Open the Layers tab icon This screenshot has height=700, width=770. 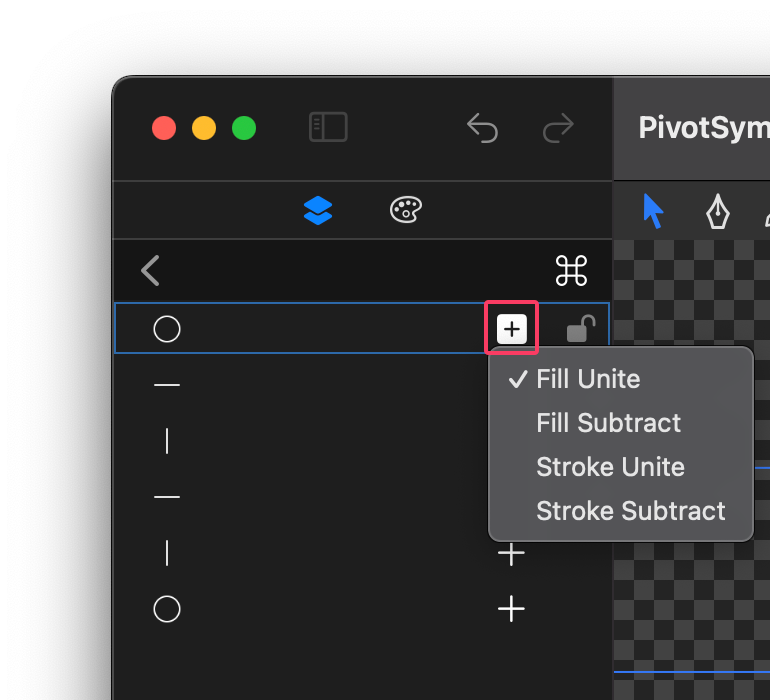point(318,210)
